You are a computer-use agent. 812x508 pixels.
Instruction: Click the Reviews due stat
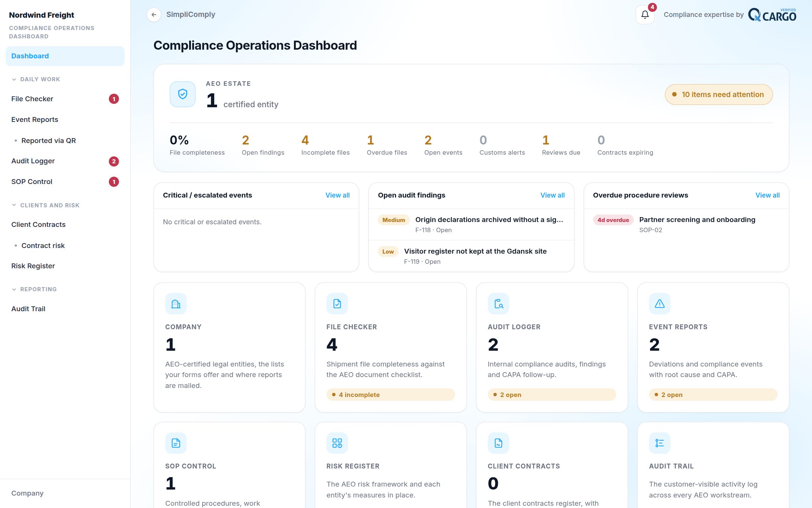pos(561,145)
